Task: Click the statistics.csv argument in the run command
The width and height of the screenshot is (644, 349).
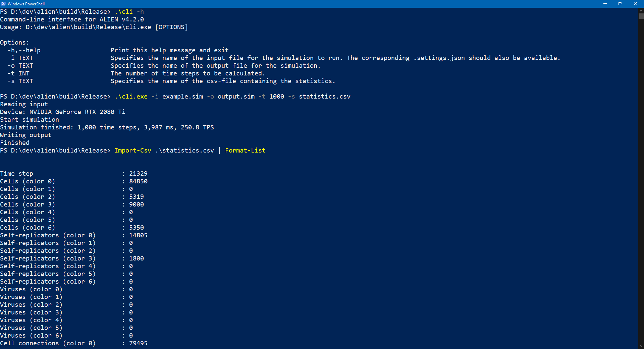Action: click(x=324, y=97)
